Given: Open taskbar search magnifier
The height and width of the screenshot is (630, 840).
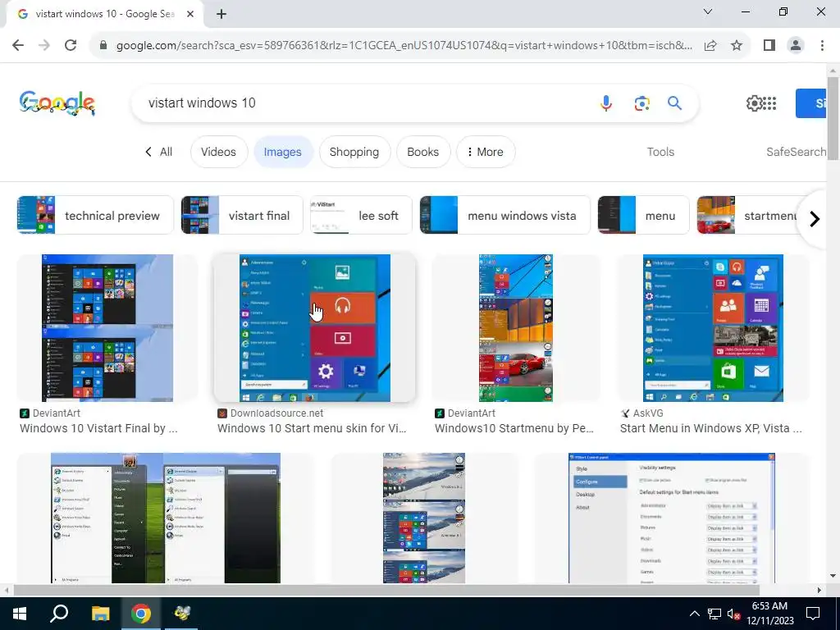Looking at the screenshot, I should point(59,614).
